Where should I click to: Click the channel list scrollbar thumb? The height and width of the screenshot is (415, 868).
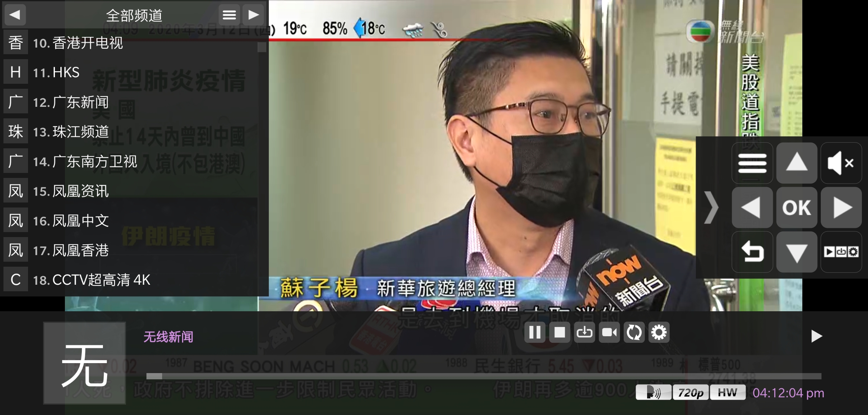(x=262, y=47)
